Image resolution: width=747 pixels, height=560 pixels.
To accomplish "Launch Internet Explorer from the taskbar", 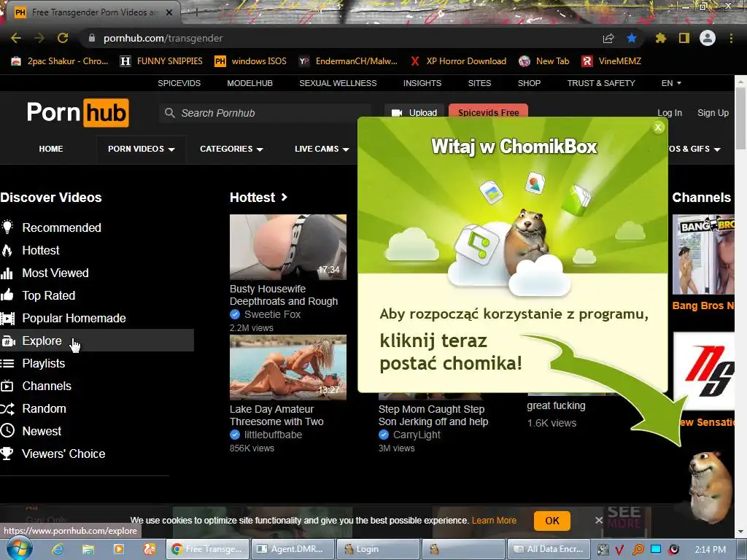I will coord(58,549).
